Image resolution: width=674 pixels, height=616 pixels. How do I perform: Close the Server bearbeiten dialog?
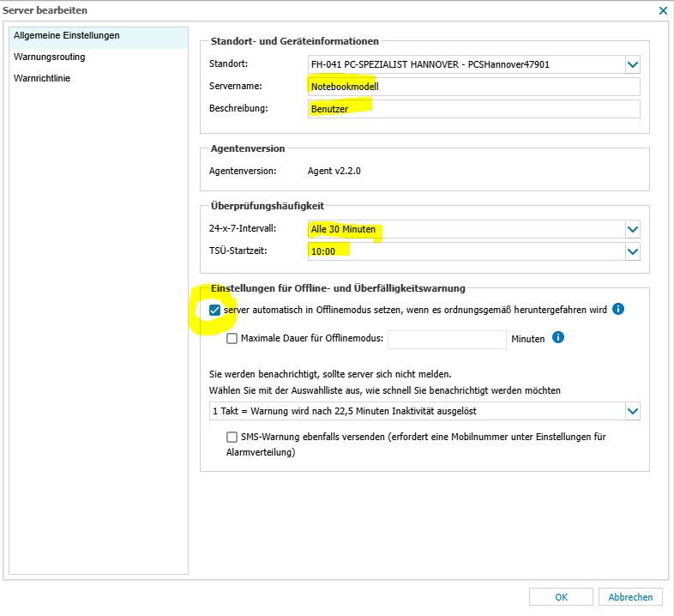tap(663, 11)
